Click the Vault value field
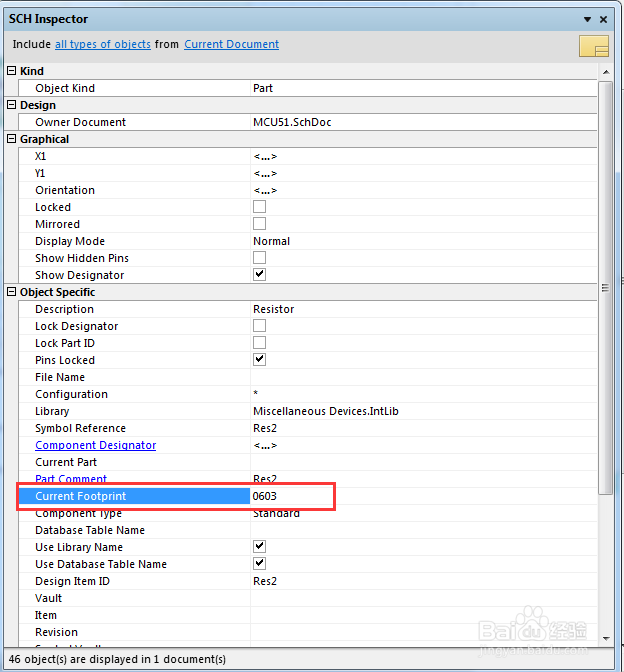This screenshot has width=624, height=672. (423, 598)
